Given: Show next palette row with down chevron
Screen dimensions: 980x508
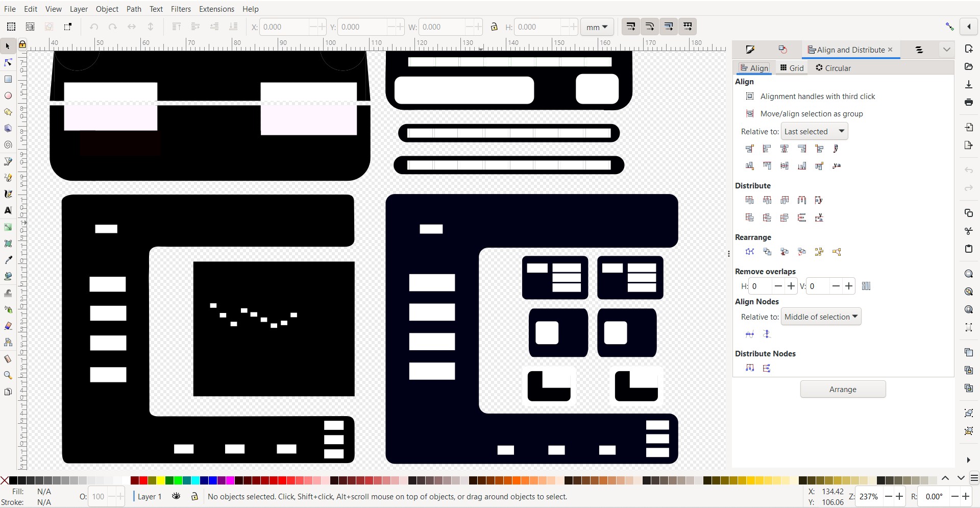Looking at the screenshot, I should click(x=961, y=478).
